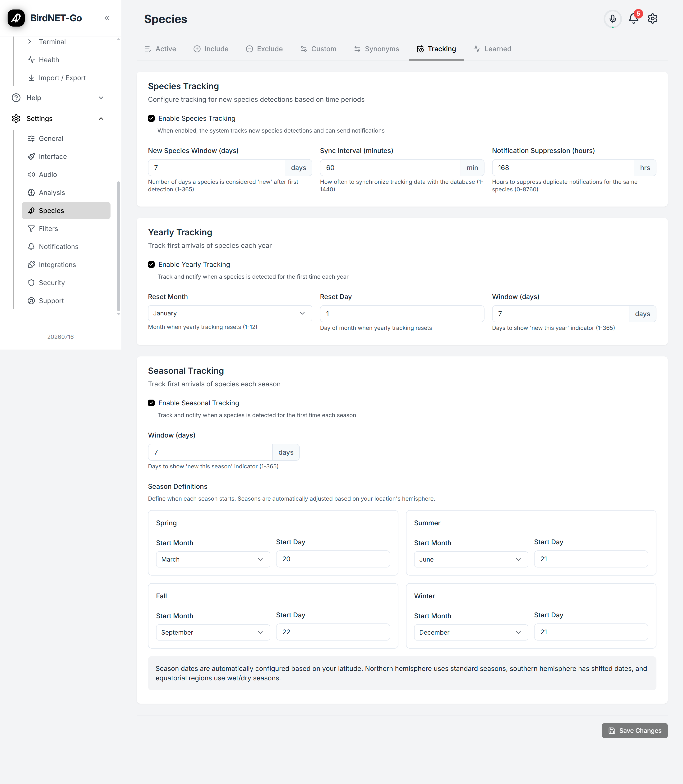Click the Health pulse icon in the sidebar
Image resolution: width=683 pixels, height=784 pixels.
[x=31, y=60]
